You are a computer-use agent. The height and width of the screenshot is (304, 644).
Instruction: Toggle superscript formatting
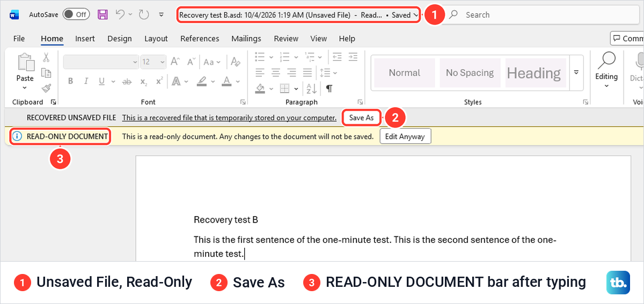tap(159, 81)
